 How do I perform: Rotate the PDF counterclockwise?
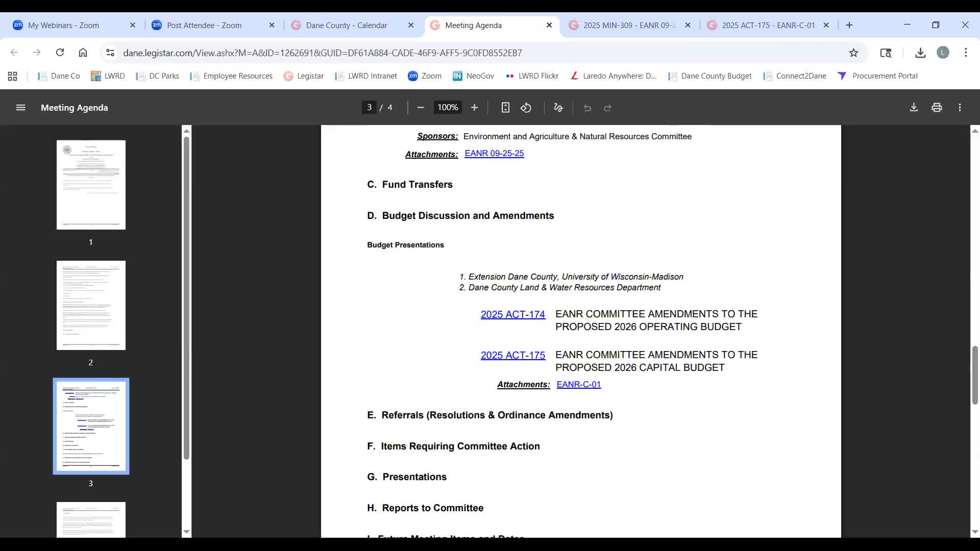[x=526, y=108]
